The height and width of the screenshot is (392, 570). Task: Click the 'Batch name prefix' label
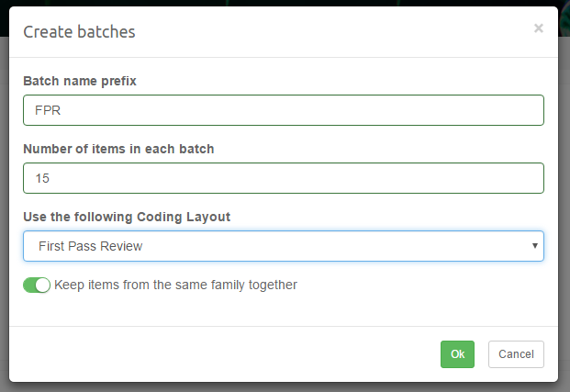point(80,81)
